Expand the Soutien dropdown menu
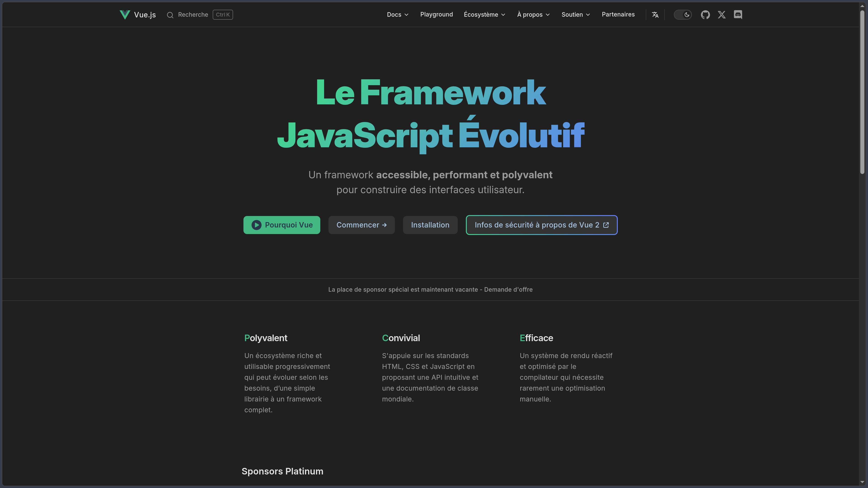The width and height of the screenshot is (868, 488). [x=576, y=14]
